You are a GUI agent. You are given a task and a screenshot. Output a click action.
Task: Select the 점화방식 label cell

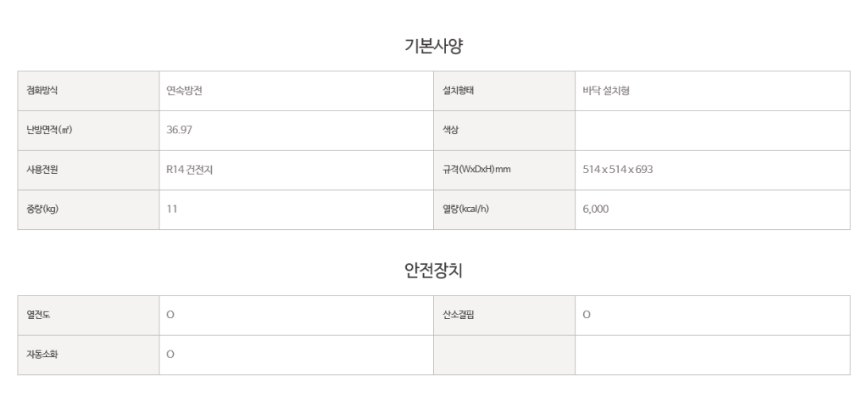pyautogui.click(x=88, y=91)
